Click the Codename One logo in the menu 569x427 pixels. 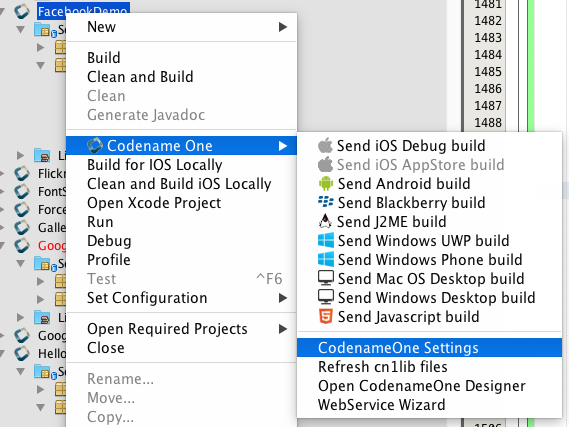click(95, 145)
